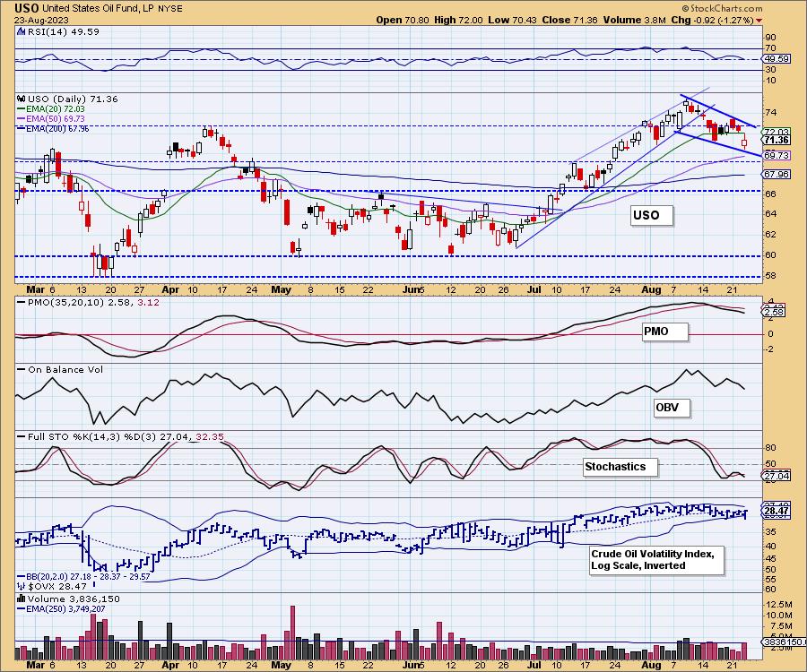This screenshot has height=672, width=807.
Task: Click the PMO annotation box
Action: 664,332
